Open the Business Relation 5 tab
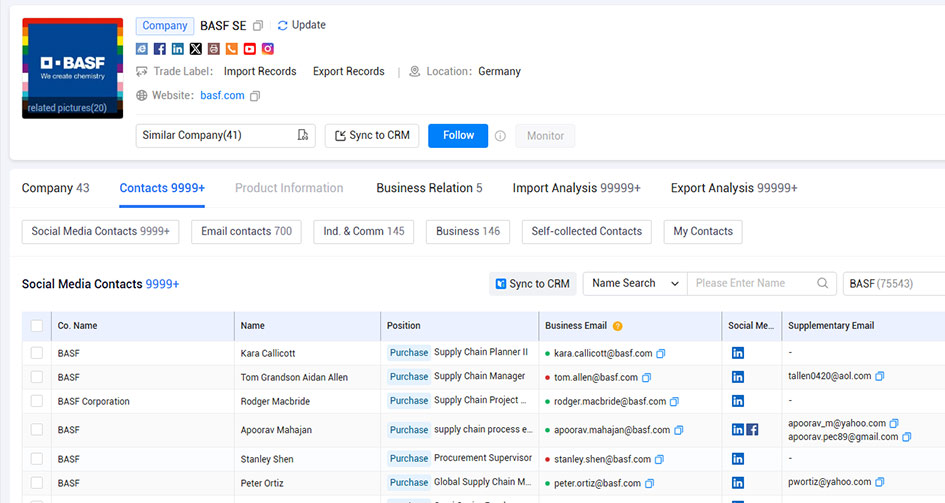This screenshot has width=945, height=503. [x=429, y=188]
